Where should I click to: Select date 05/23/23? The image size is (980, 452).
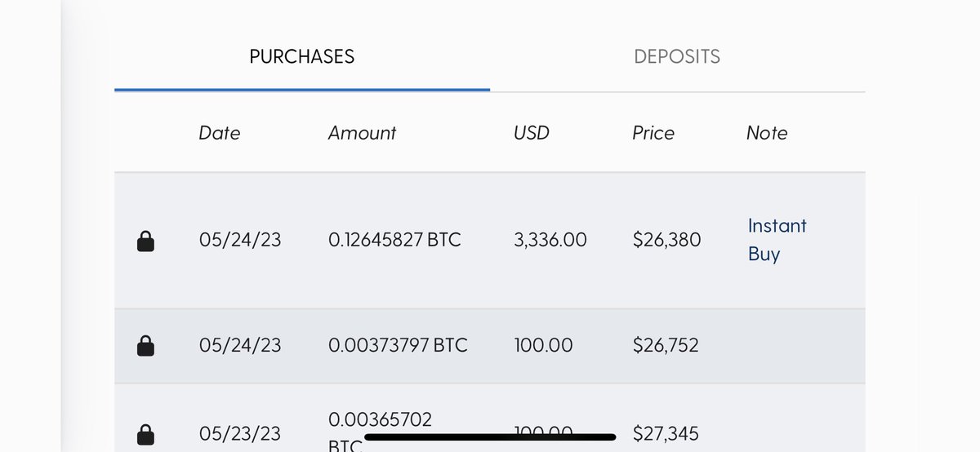[x=240, y=433]
